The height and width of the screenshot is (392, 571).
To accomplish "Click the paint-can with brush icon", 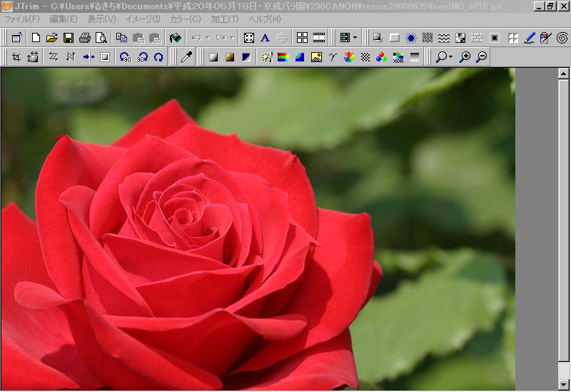I will point(546,38).
